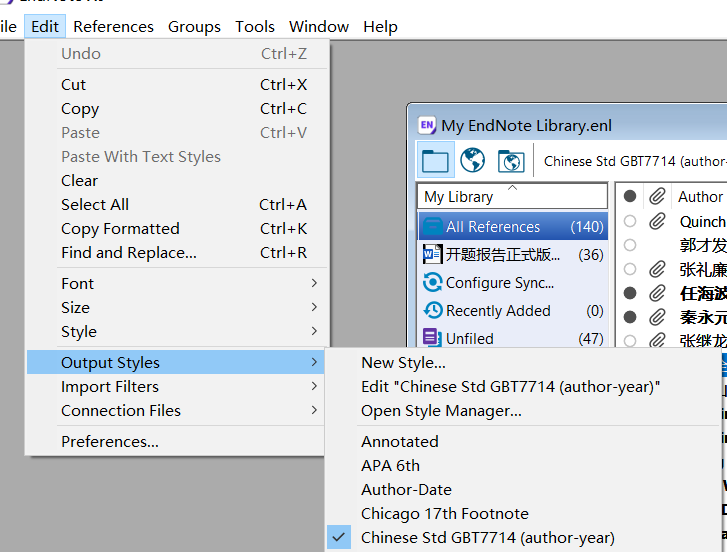
Task: Choose New Style in submenu
Action: (x=523, y=362)
